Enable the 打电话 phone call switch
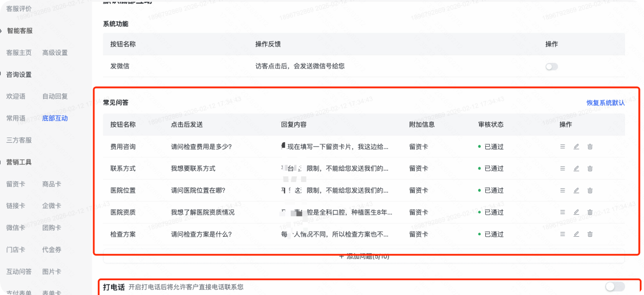 [615, 287]
